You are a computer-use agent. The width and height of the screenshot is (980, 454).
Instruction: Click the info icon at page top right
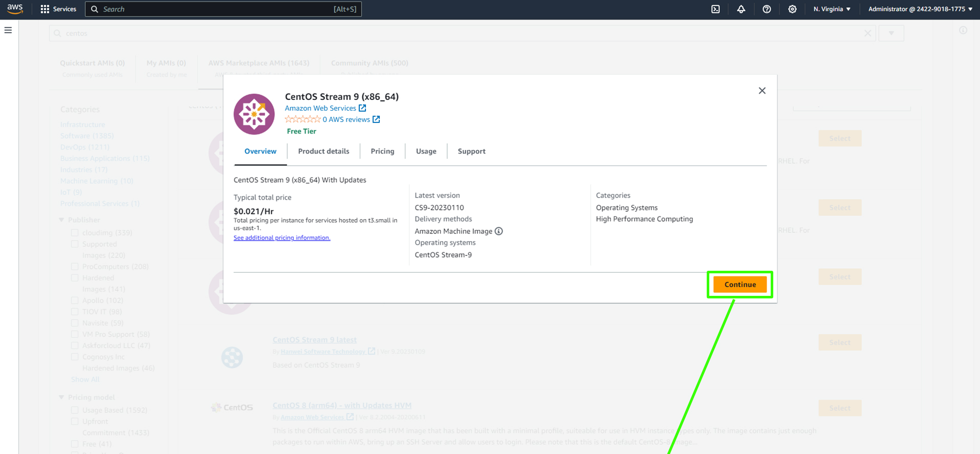point(963,31)
